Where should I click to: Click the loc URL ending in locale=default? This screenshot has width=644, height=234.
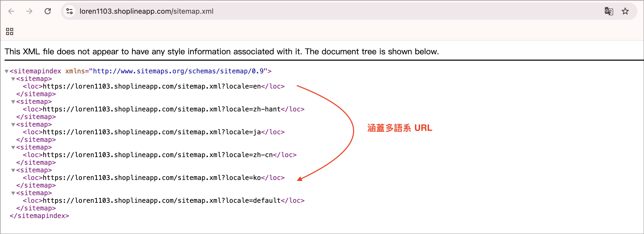point(162,201)
